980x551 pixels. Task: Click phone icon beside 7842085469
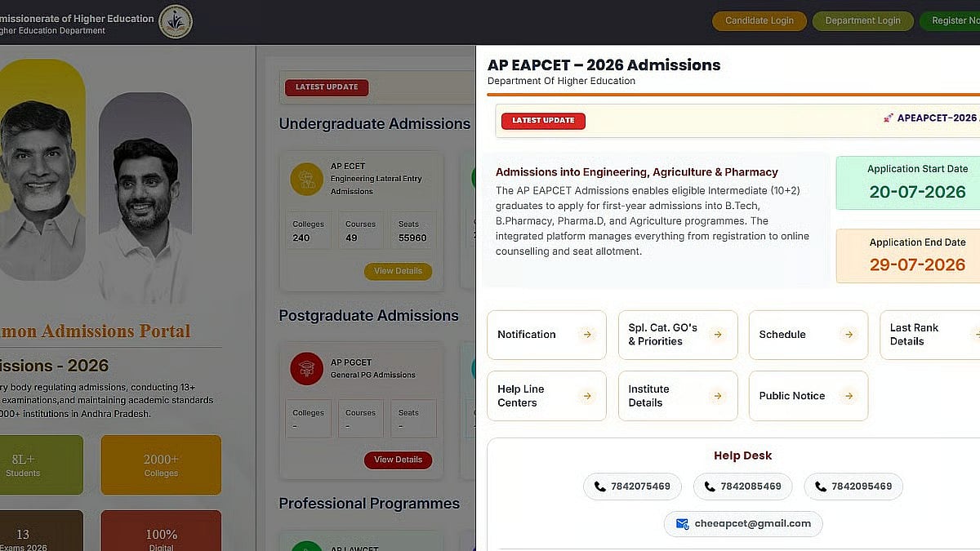point(710,487)
